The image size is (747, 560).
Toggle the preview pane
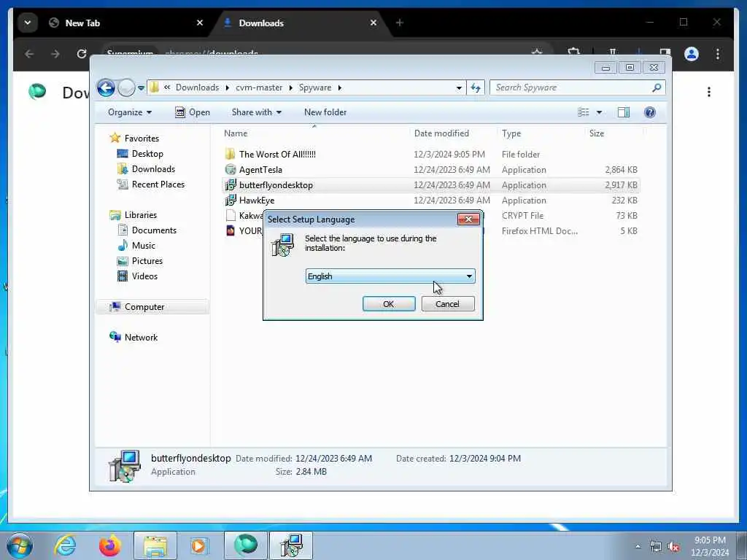click(x=624, y=112)
